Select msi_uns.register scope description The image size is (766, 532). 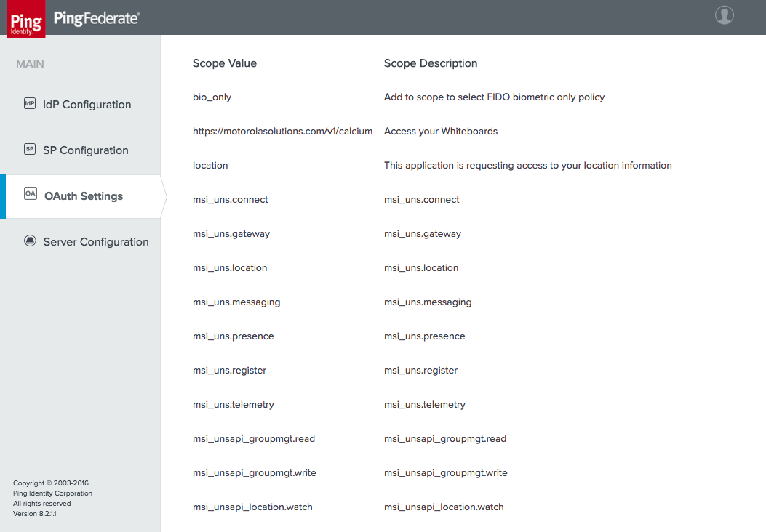420,371
